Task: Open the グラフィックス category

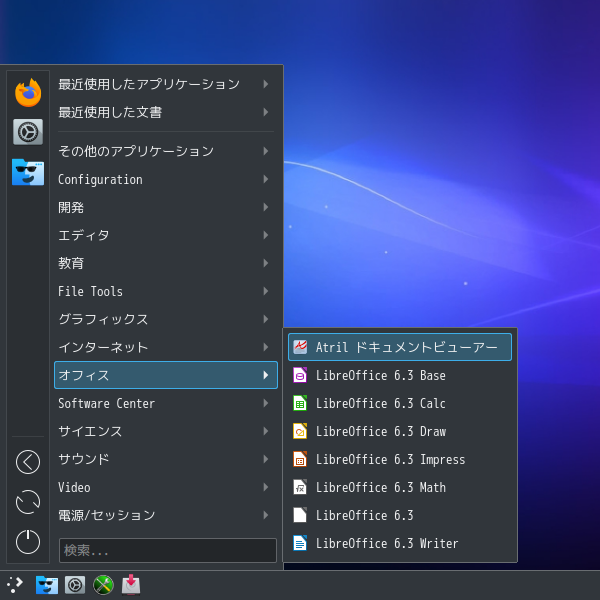Action: (x=166, y=319)
